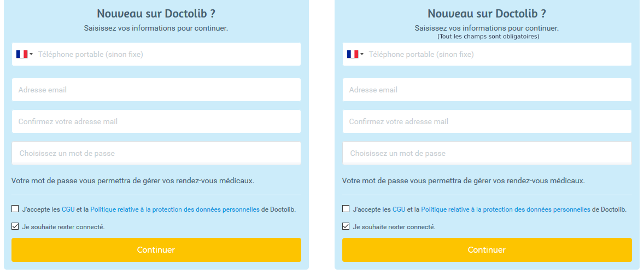Open country code dropdown arrow in right form
644x274 pixels.
pos(362,54)
